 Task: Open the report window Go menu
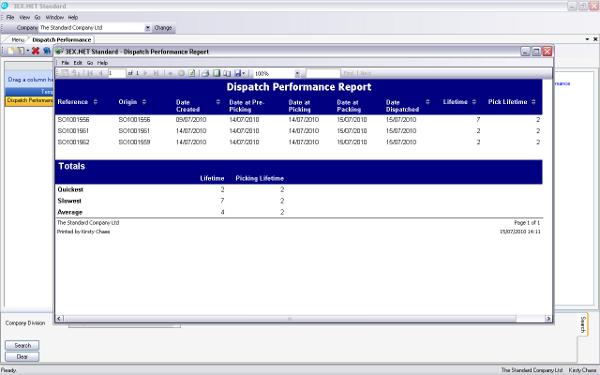pos(90,63)
